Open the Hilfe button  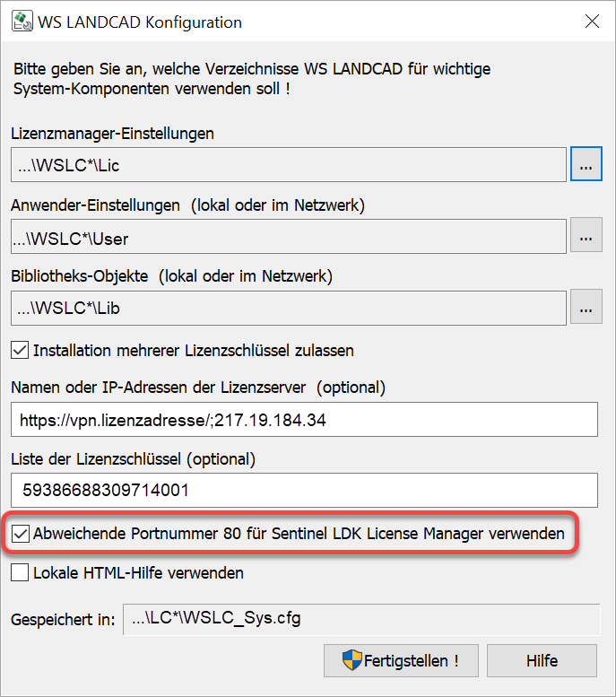541,661
